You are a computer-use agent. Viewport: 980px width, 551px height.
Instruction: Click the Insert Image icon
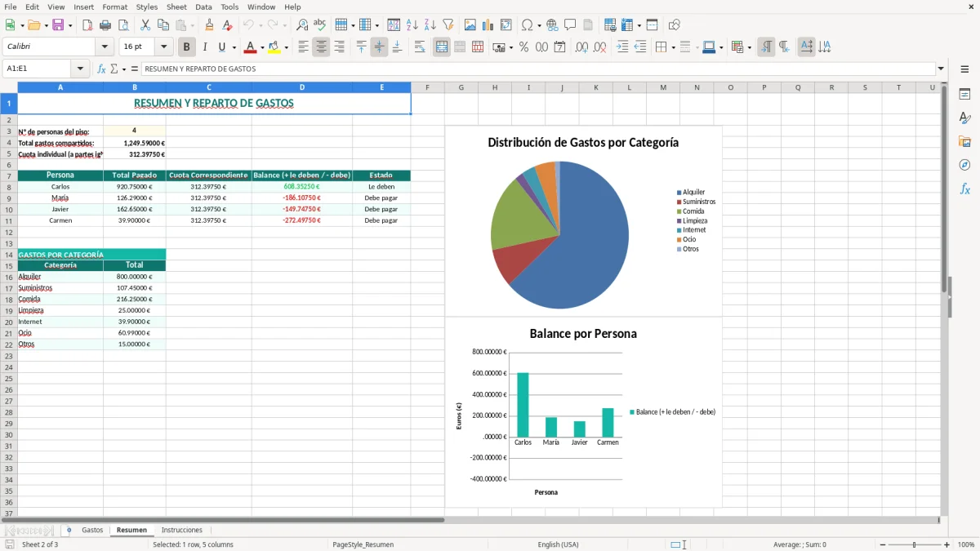point(470,25)
